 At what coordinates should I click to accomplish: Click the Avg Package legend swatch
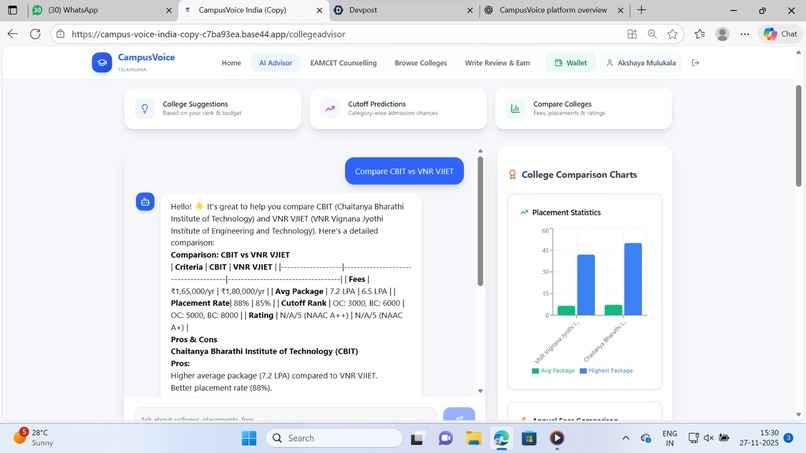click(535, 371)
